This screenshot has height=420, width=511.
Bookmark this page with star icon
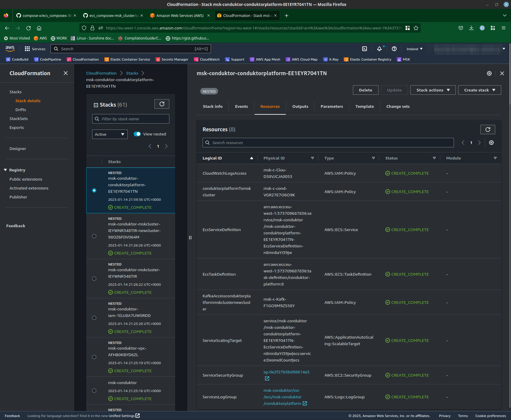click(416, 28)
